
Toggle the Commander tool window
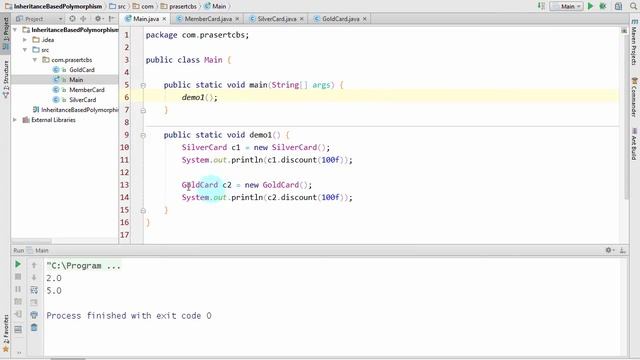(634, 97)
